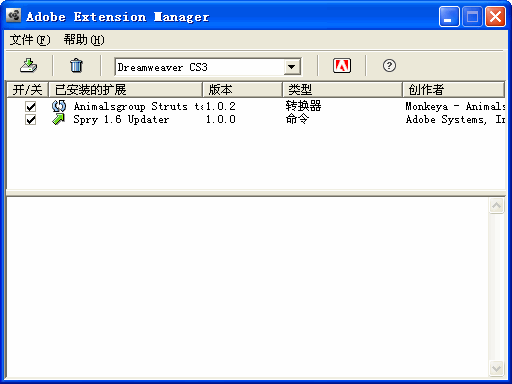The image size is (512, 384).
Task: Click the description pane scroll down arrow
Action: [x=496, y=369]
